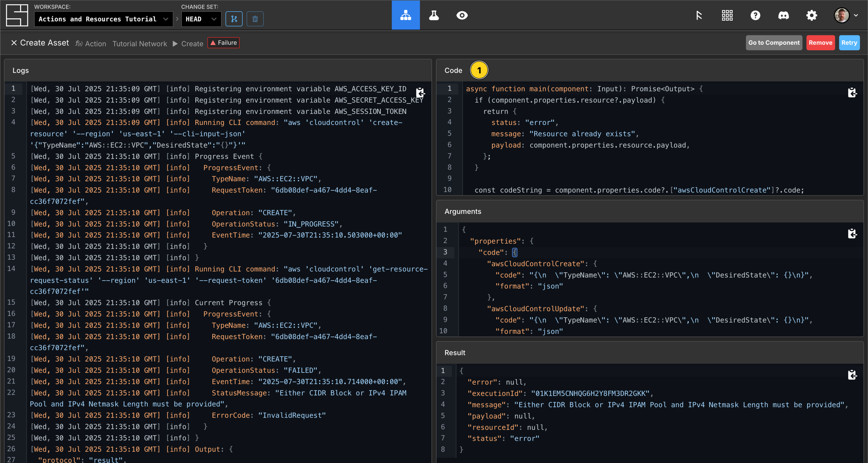Copy the Arguments panel contents
Viewport: 868px width, 463px height.
(x=852, y=233)
